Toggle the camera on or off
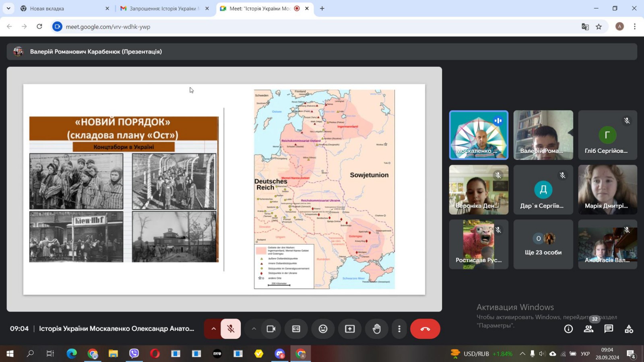 point(271,329)
